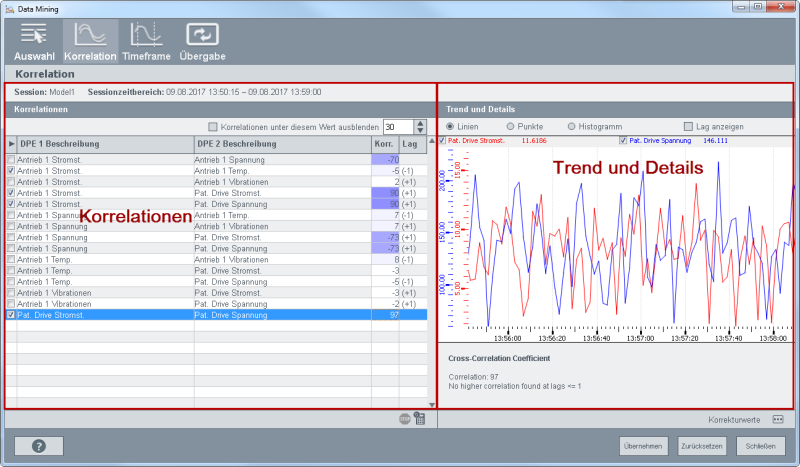This screenshot has height=467, width=800.
Task: Go to the Übergabe step
Action: click(203, 41)
